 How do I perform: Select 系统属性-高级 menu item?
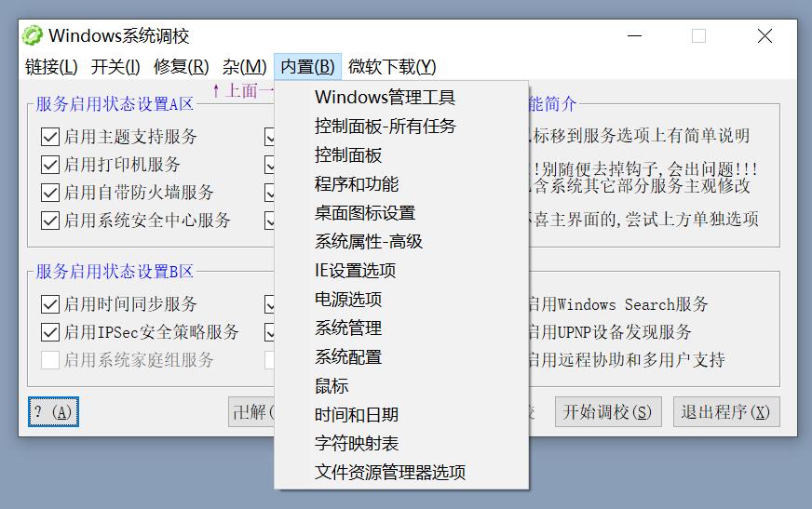click(x=401, y=242)
